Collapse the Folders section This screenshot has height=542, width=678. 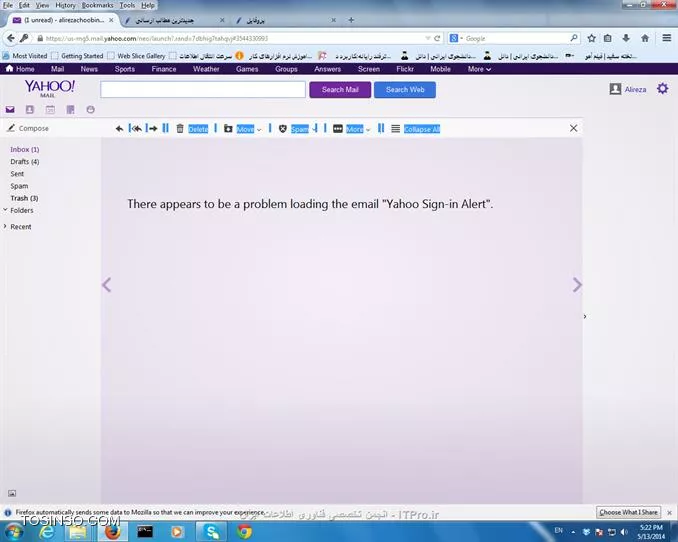point(5,210)
